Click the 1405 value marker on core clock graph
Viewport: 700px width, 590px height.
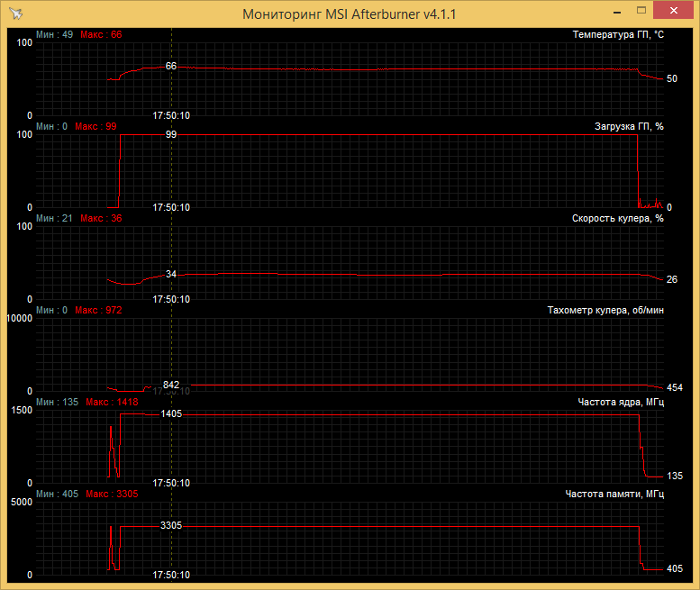(x=171, y=413)
